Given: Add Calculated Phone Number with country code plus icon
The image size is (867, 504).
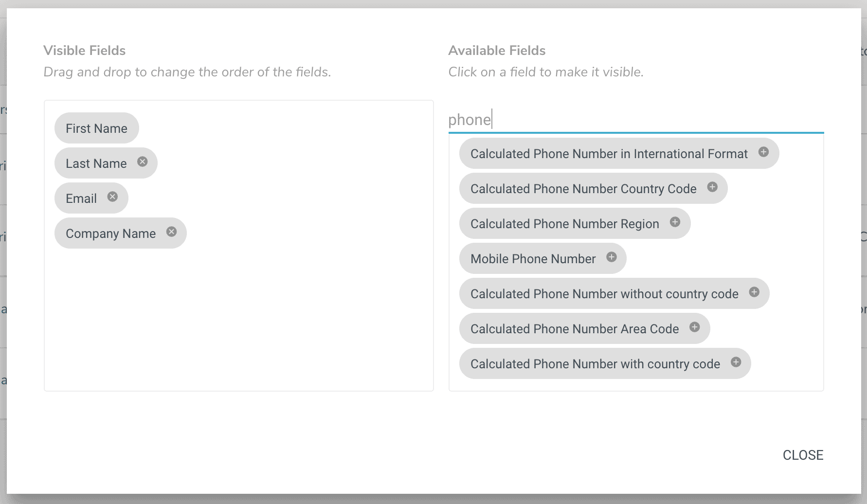Looking at the screenshot, I should coord(736,362).
